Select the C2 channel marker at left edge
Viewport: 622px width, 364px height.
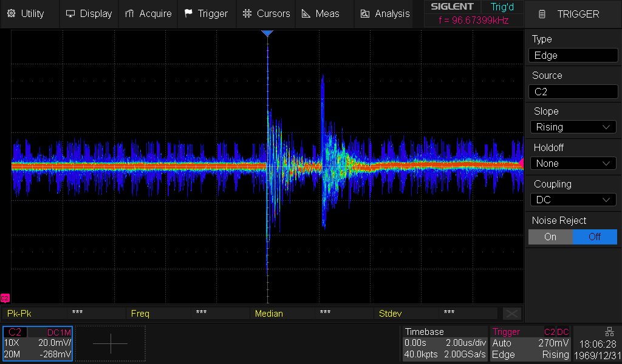point(5,298)
